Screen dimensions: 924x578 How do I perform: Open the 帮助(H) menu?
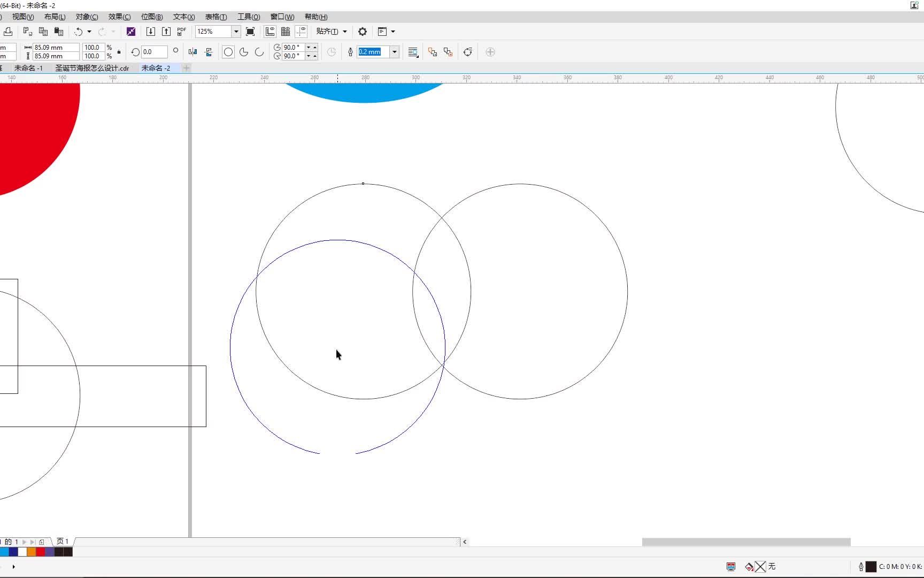[x=316, y=17]
